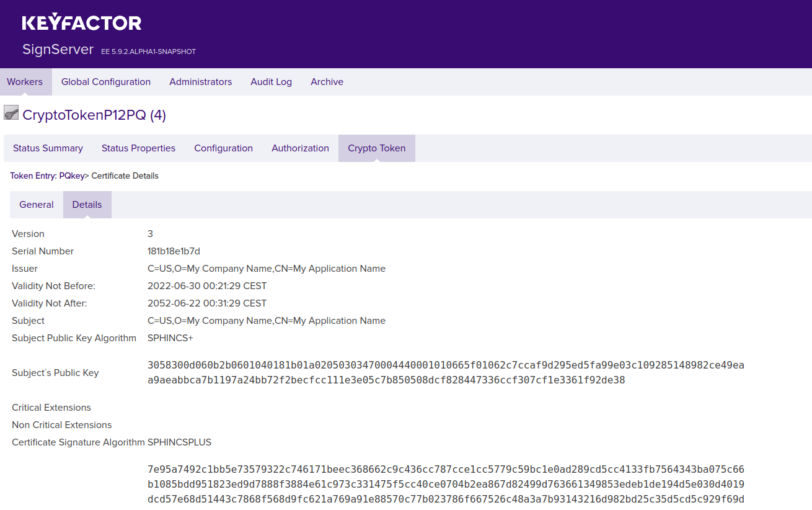812x510 pixels.
Task: Go back via Token Entry: PQkey link
Action: point(46,176)
